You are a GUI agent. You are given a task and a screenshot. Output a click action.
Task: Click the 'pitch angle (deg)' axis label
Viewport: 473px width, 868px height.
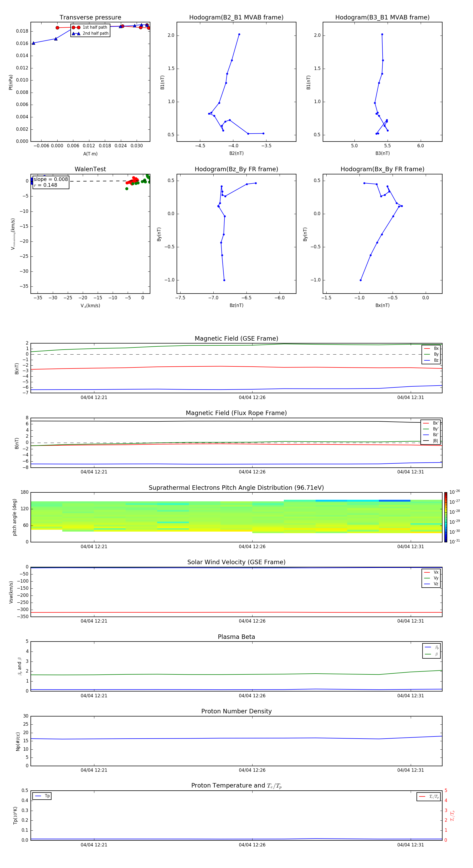point(14,517)
